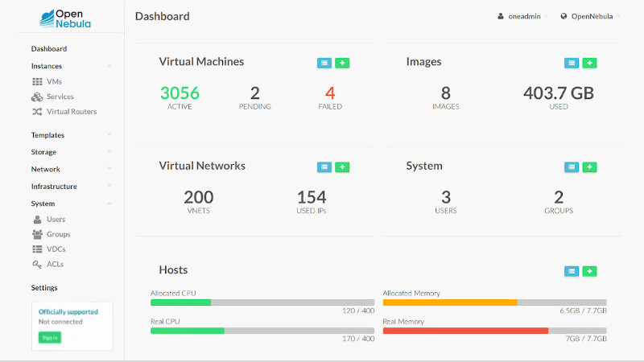This screenshot has width=644, height=362.
Task: Click the Dashboard page title
Action: click(x=163, y=16)
